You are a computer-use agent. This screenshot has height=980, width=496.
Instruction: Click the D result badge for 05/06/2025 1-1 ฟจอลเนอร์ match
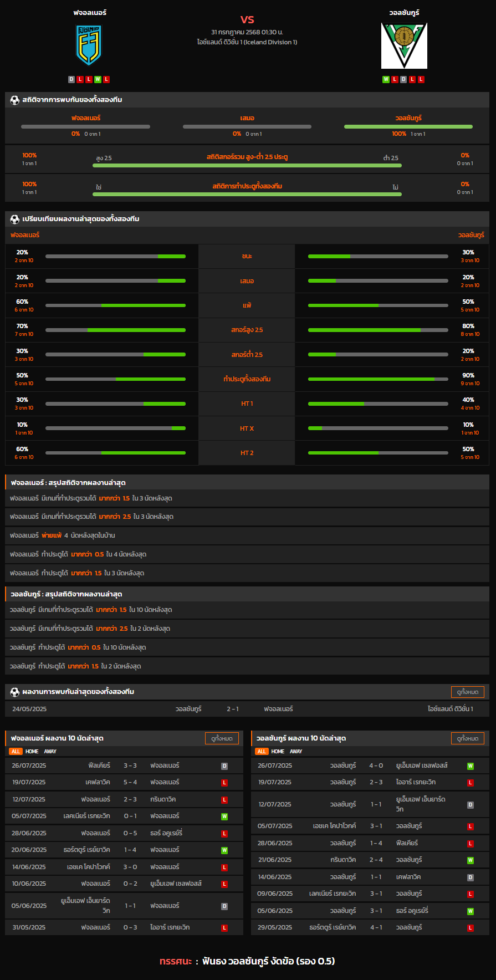tap(224, 906)
